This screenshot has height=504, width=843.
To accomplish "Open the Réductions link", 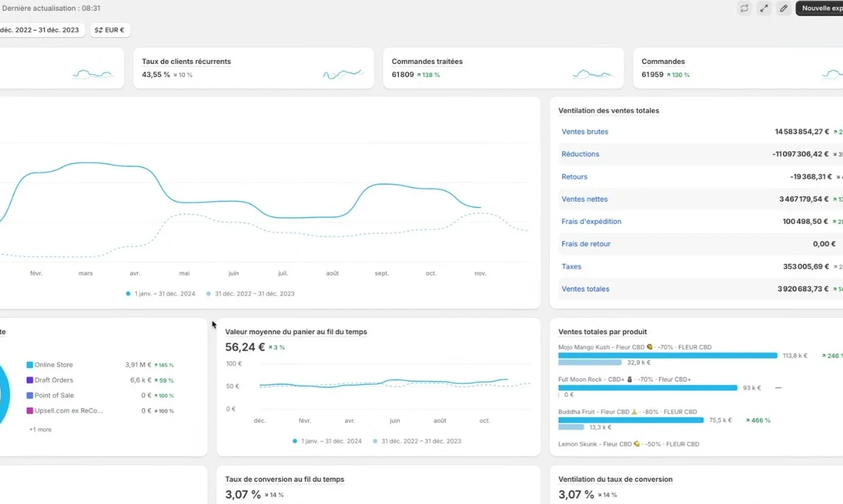I will [580, 154].
